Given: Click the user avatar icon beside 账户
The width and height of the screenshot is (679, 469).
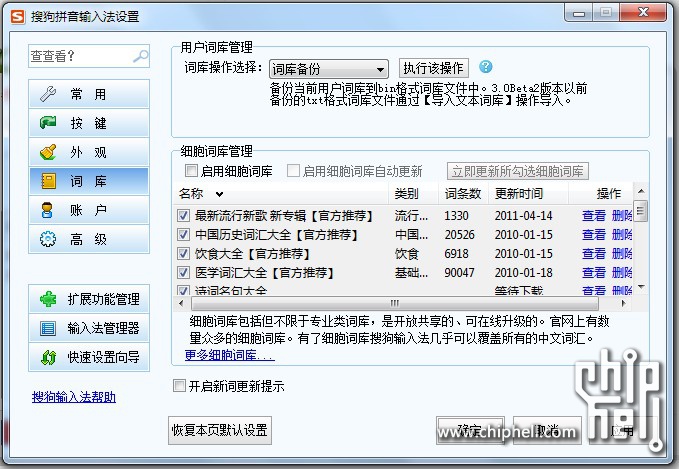Looking at the screenshot, I should tap(47, 210).
